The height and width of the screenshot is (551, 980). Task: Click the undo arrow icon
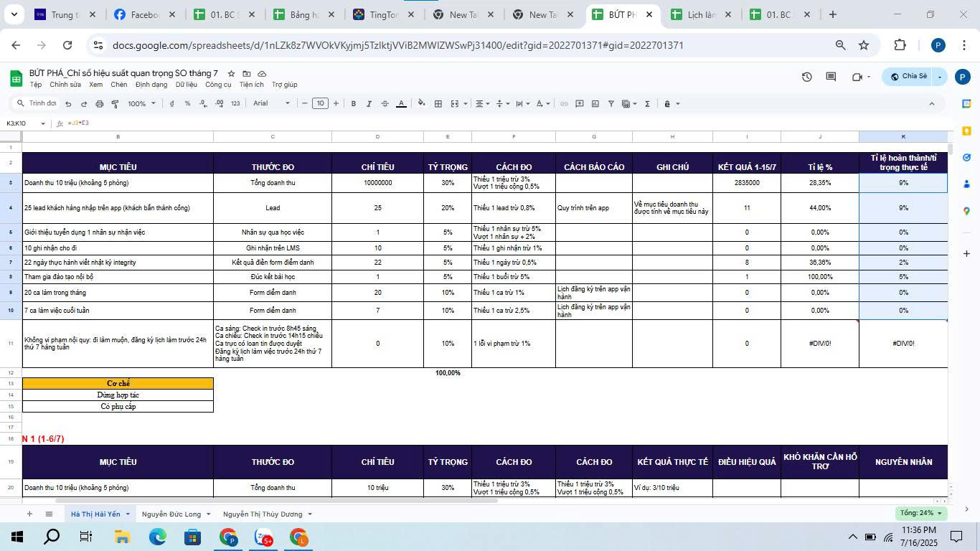(68, 104)
